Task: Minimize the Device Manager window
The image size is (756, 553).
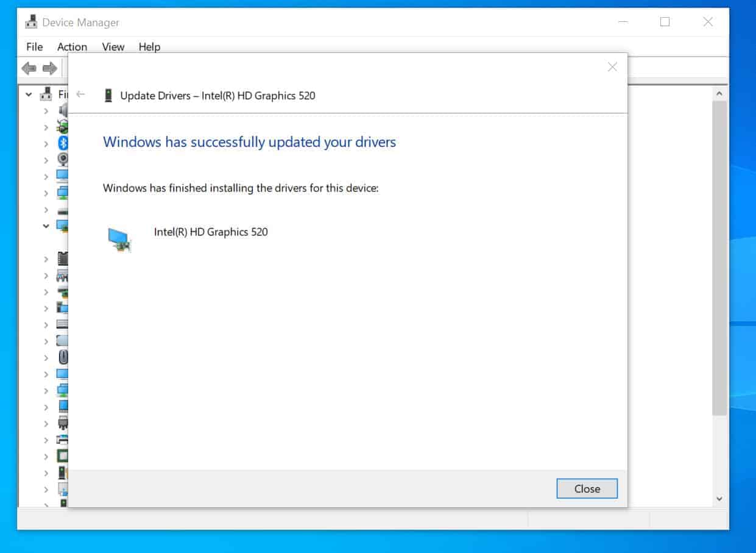Action: tap(623, 22)
